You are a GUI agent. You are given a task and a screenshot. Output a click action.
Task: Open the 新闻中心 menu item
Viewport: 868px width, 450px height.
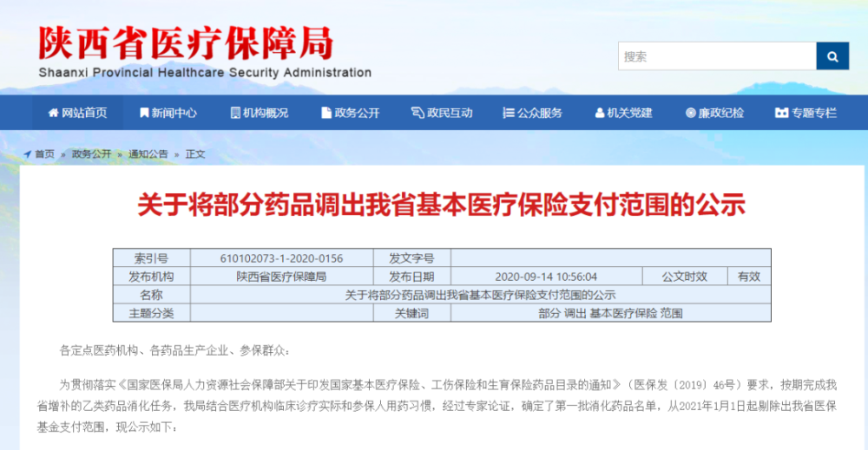[168, 113]
